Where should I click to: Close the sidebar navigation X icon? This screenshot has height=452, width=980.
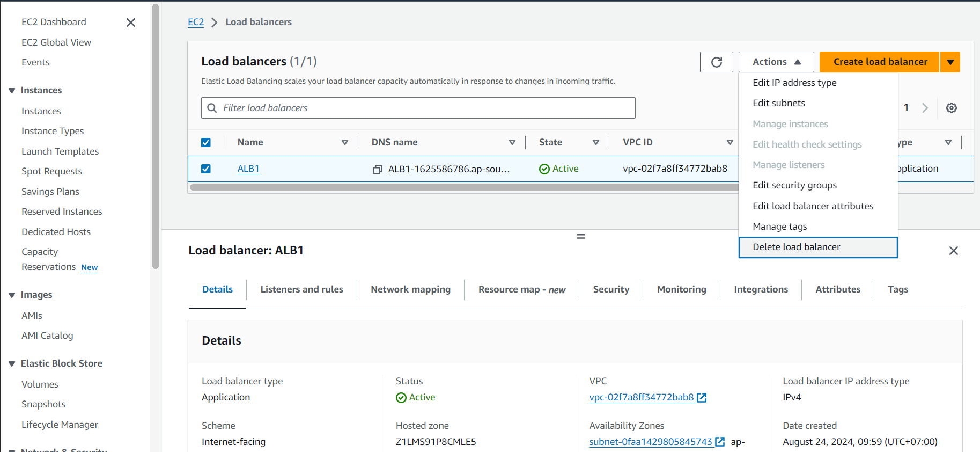[131, 23]
